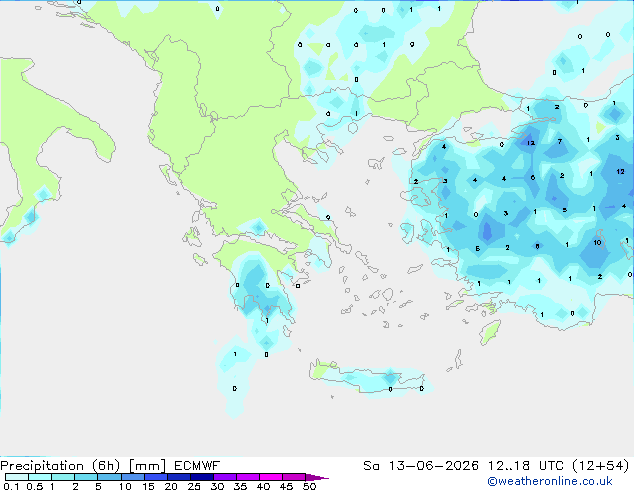
Task: Click the 'ECMWF' model label
Action: 197,466
